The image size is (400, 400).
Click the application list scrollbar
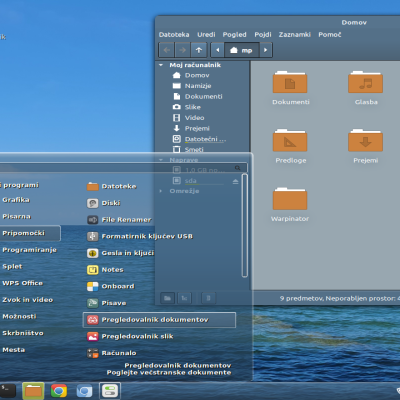coord(245,226)
